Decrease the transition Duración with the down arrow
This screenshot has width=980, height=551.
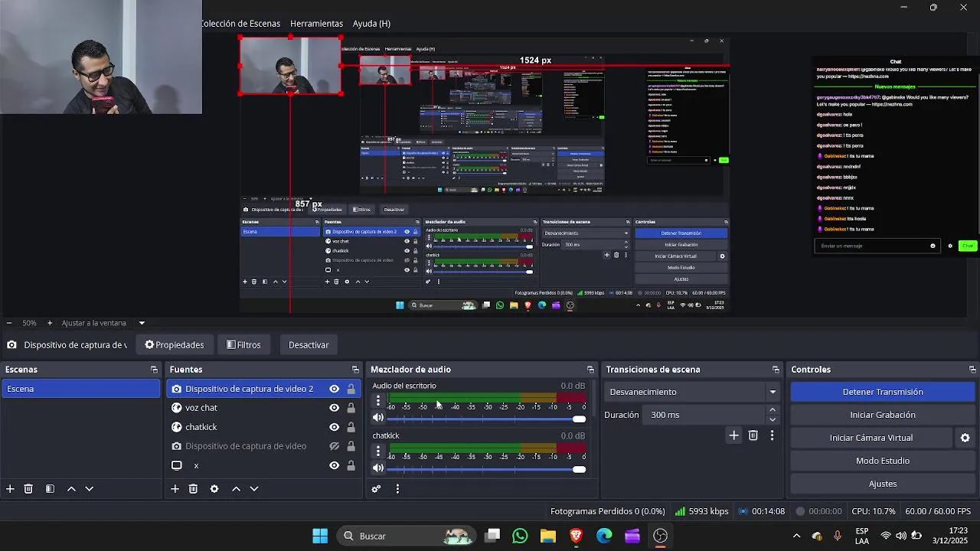coord(772,419)
